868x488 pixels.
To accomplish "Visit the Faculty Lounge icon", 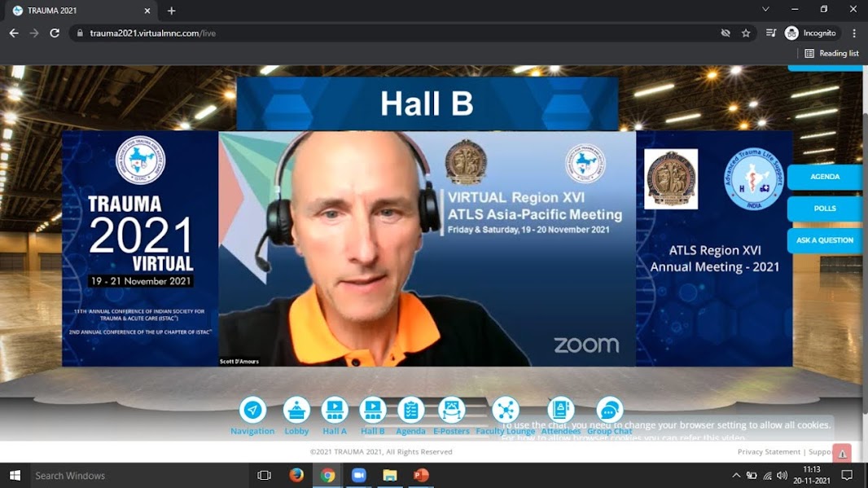I will pos(506,410).
